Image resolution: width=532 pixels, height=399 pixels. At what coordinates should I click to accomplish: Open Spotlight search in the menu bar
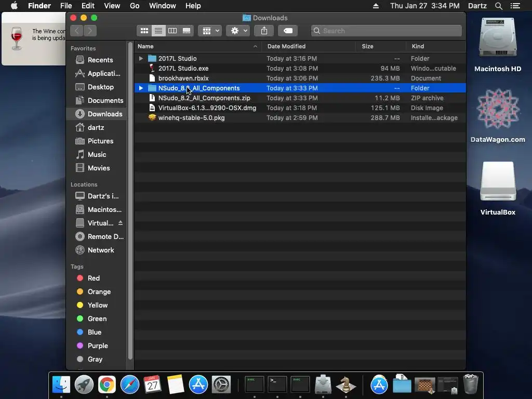[498, 6]
